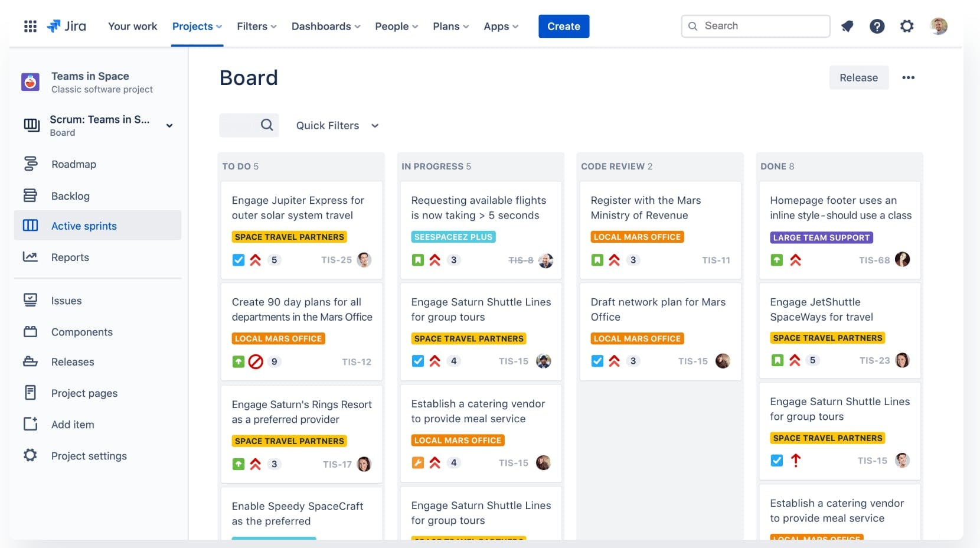Click the Release button
Viewport: 980px width, 548px height.
click(x=858, y=77)
